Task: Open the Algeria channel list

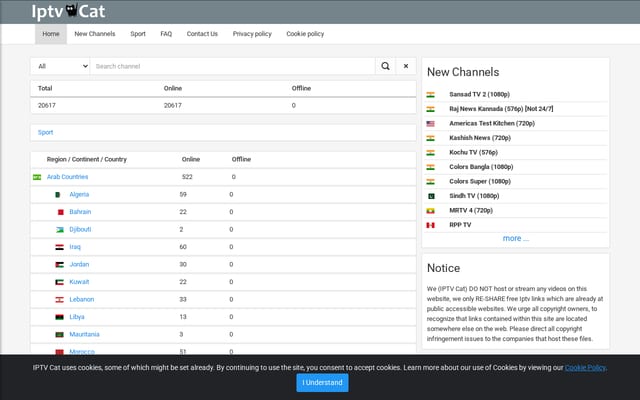Action: pos(79,195)
